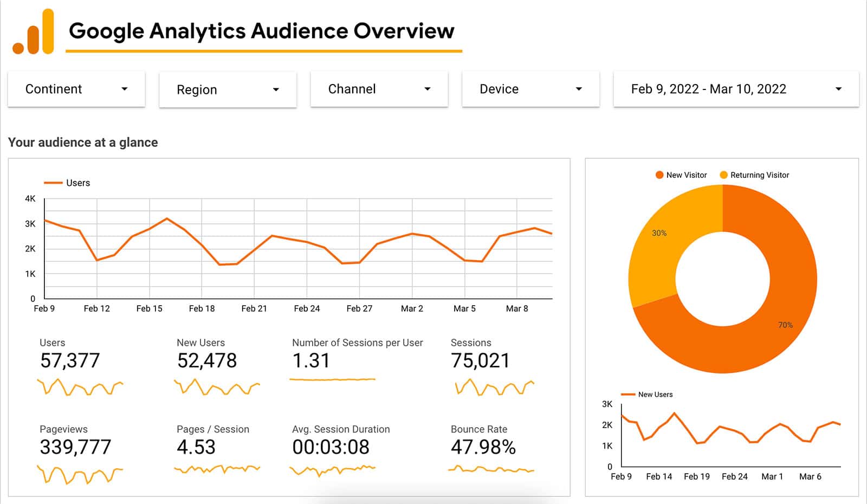Click the Users legend line marker
This screenshot has height=504, width=867.
click(x=53, y=183)
